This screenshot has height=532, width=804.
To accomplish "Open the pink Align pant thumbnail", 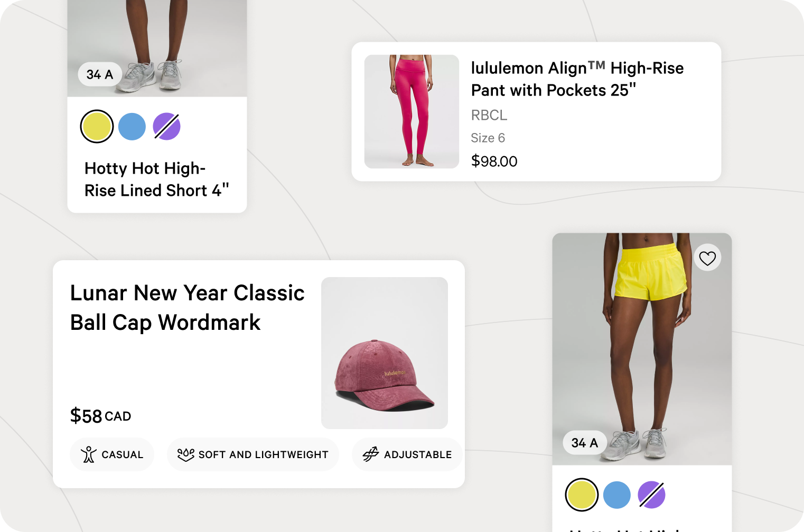I will [x=412, y=111].
